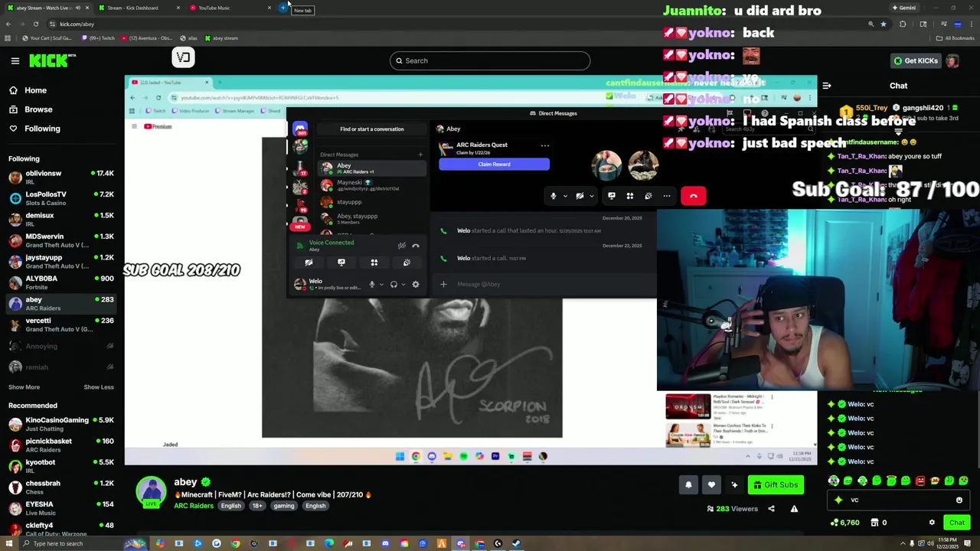Click the Kick search field
The width and height of the screenshot is (980, 551).
490,60
